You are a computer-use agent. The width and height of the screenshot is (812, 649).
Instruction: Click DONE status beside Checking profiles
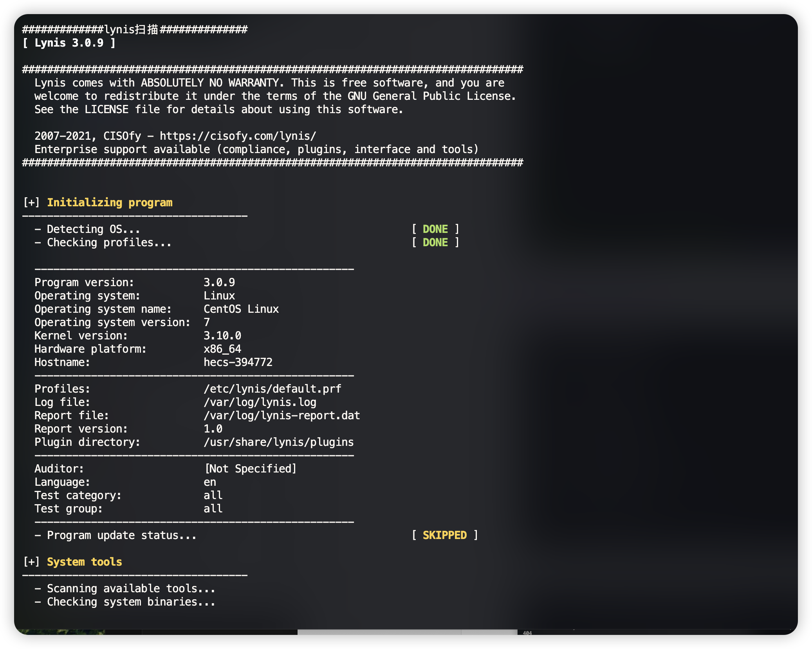(x=435, y=242)
